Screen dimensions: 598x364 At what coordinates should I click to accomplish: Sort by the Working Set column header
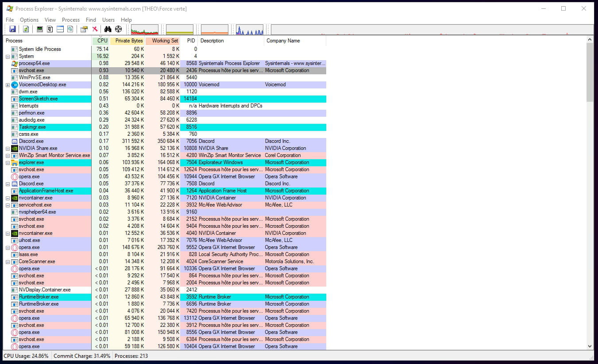pos(163,41)
